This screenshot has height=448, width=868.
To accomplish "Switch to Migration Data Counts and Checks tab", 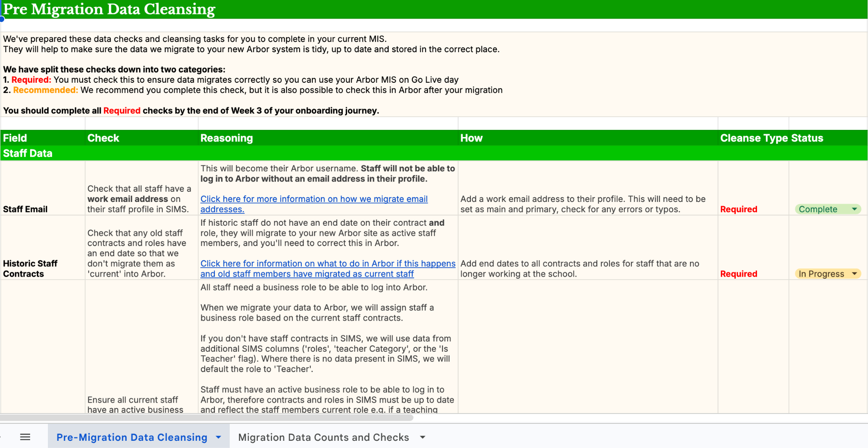I will pos(323,437).
